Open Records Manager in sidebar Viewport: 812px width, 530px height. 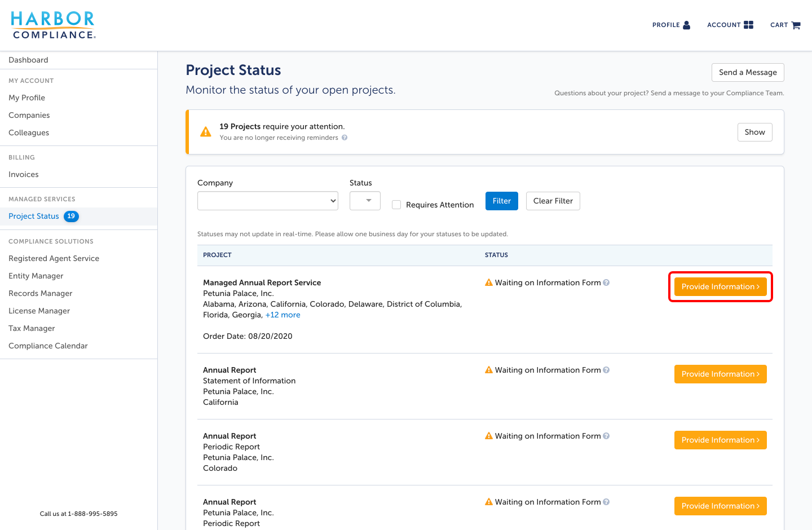[41, 293]
